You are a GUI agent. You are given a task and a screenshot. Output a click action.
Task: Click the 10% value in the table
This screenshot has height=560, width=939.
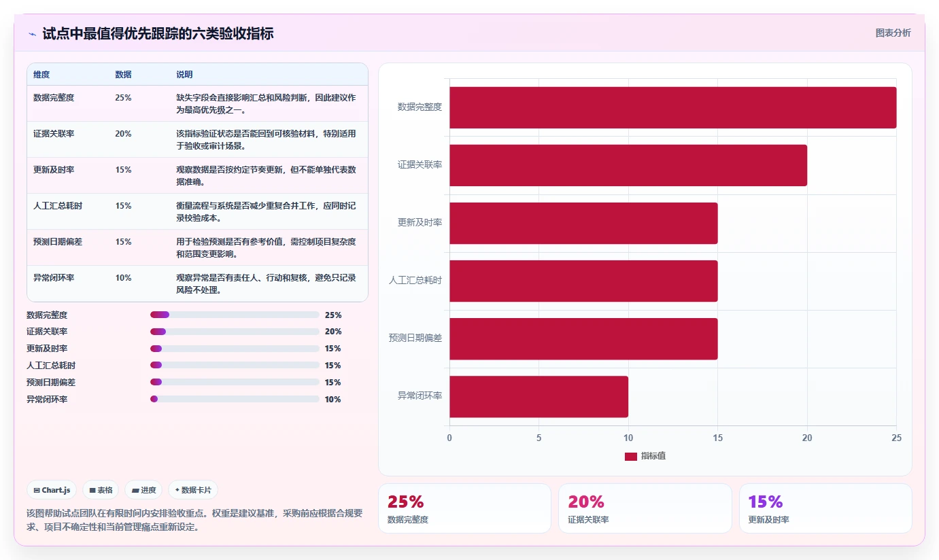[x=123, y=278]
